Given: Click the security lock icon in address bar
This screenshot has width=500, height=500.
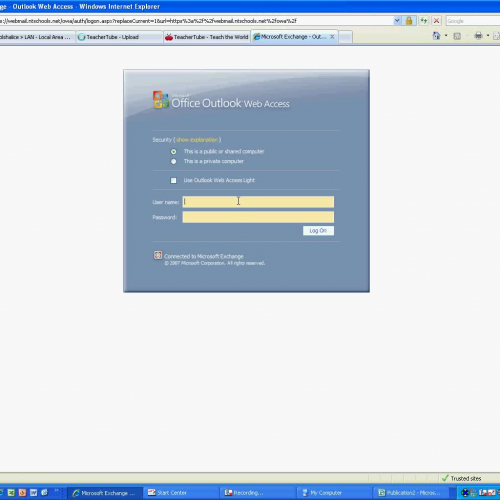Looking at the screenshot, I should click(409, 21).
